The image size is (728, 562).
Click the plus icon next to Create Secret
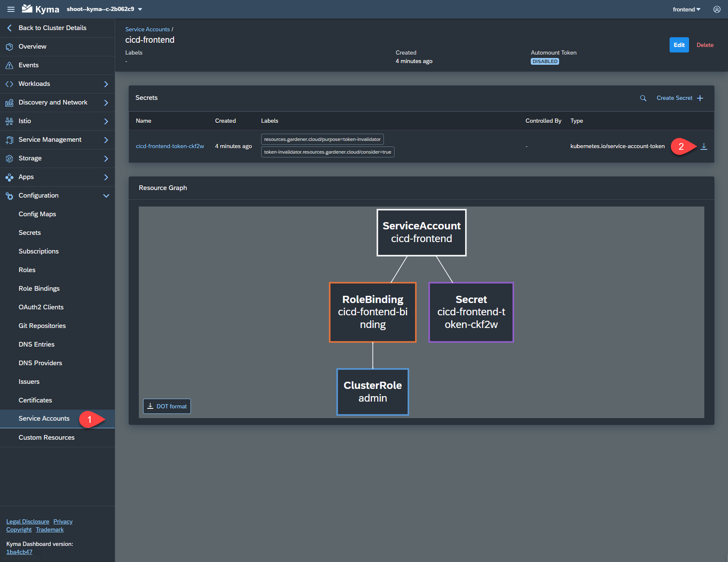pos(700,98)
